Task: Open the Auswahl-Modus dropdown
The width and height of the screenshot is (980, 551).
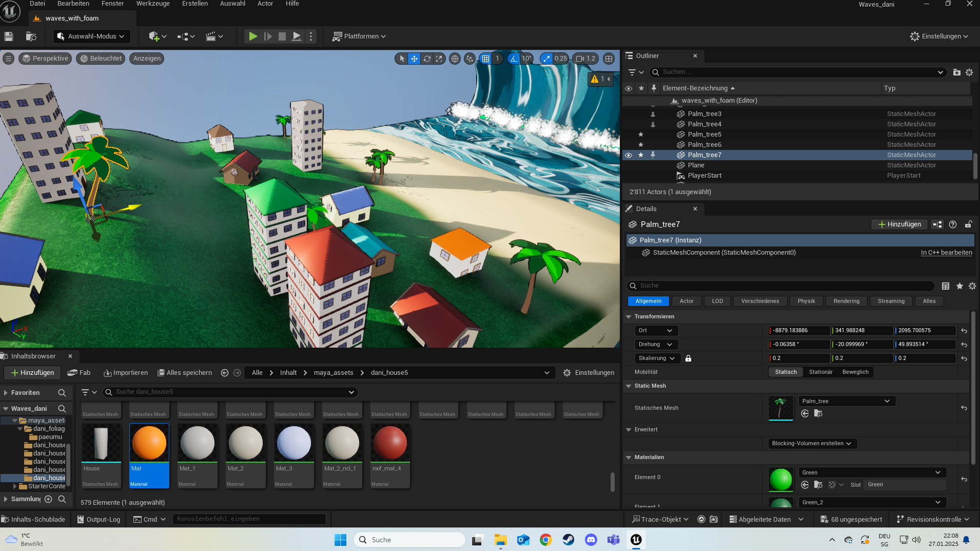Action: coord(92,36)
